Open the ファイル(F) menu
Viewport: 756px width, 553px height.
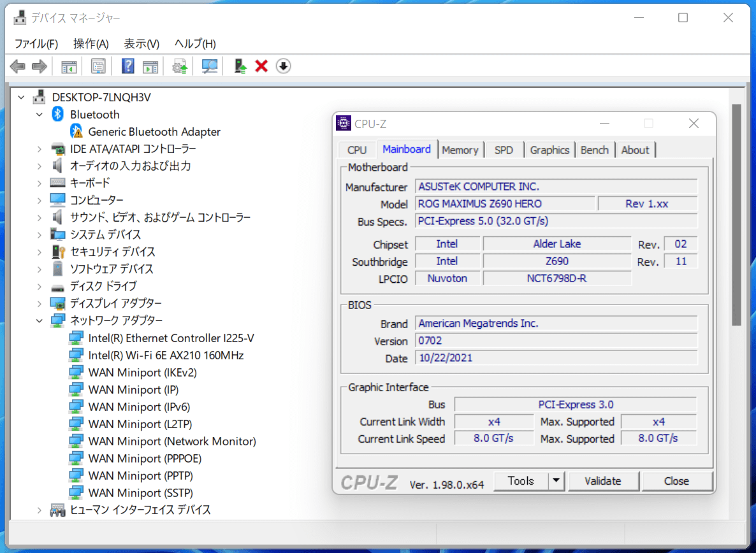point(36,44)
